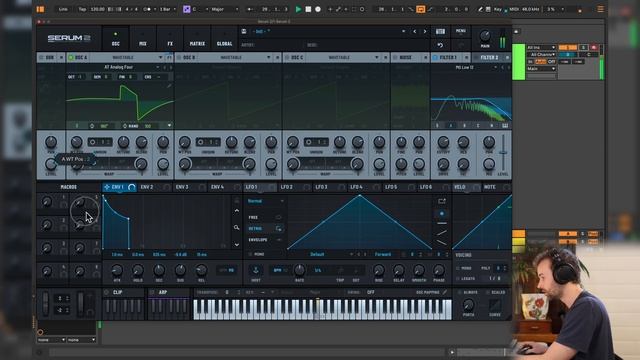Click the Ableton Tap tempo button
Screen dimensions: 640x360
coord(82,9)
